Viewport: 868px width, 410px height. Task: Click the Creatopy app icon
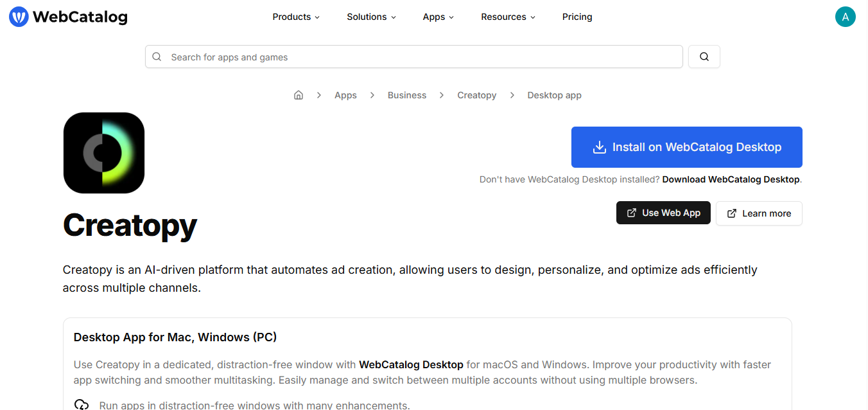[x=104, y=153]
